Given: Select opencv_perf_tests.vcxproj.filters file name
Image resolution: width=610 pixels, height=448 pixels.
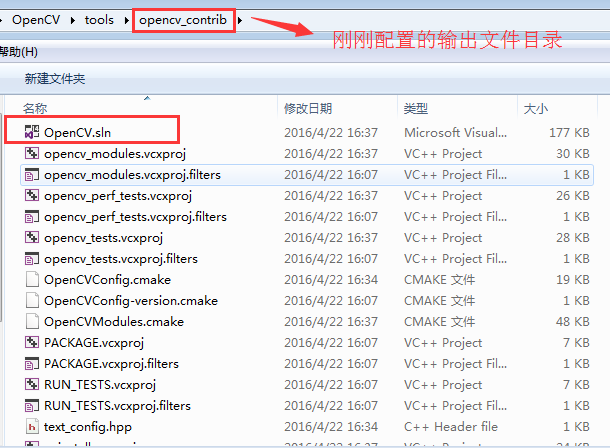Looking at the screenshot, I should 135,217.
